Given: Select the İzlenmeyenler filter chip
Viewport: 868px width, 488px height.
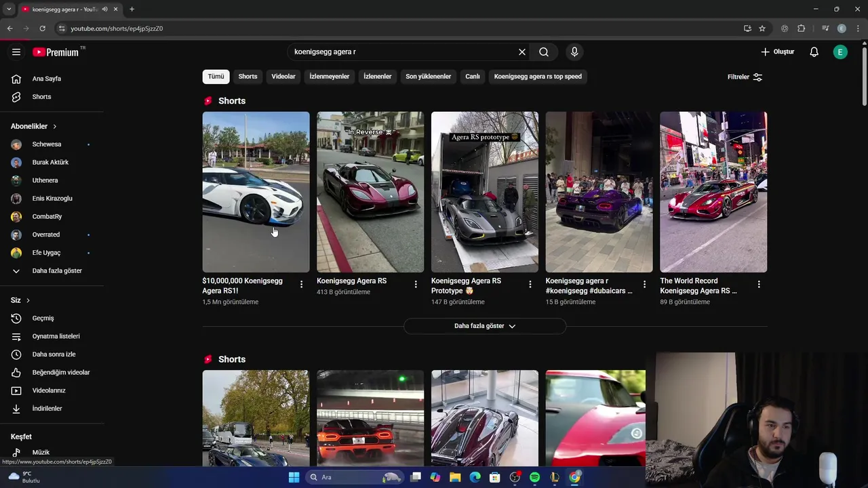Looking at the screenshot, I should pos(330,77).
